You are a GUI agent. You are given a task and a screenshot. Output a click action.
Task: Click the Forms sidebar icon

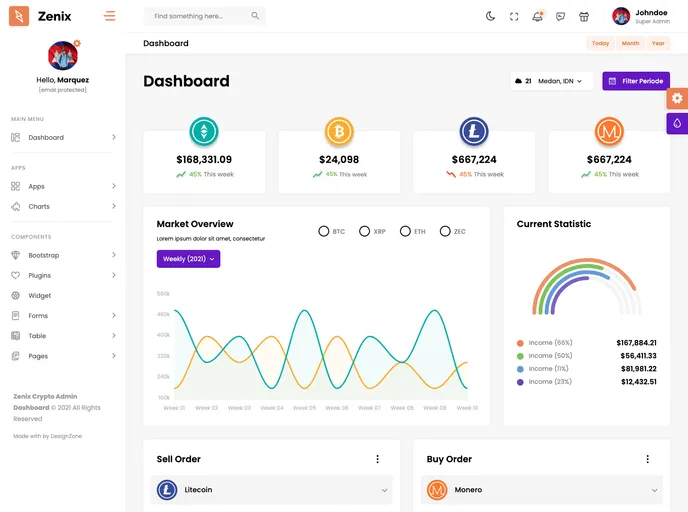tap(15, 315)
